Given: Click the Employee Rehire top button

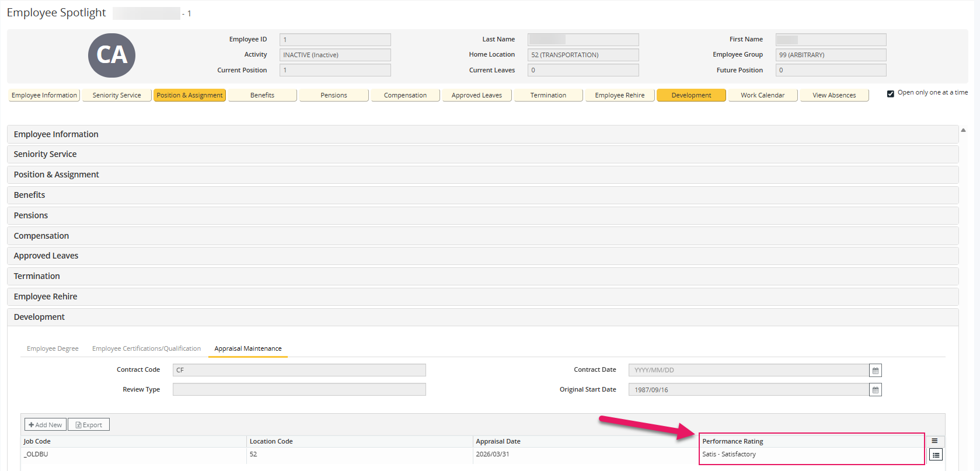Looking at the screenshot, I should tap(620, 95).
